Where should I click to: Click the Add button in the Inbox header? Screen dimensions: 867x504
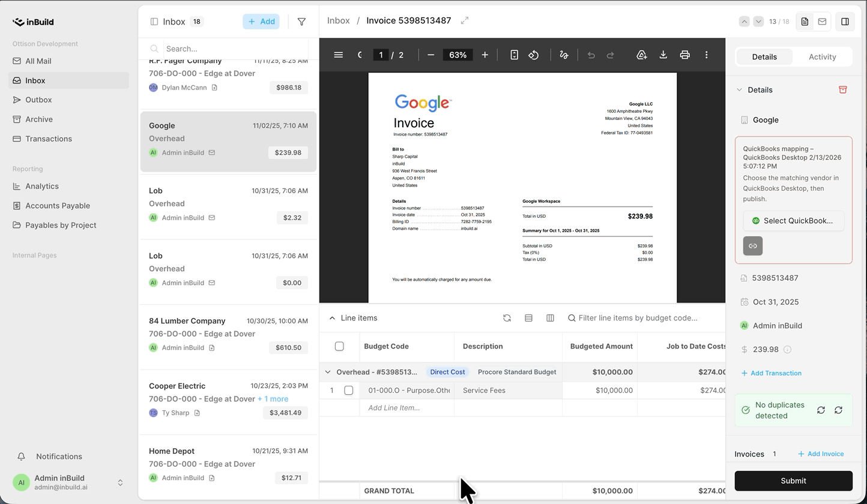pos(261,22)
